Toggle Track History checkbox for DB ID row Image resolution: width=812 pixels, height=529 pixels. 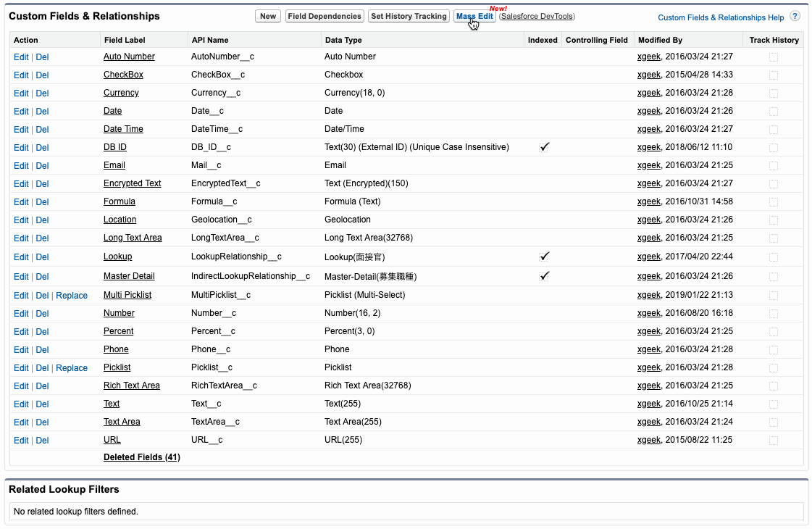[774, 148]
